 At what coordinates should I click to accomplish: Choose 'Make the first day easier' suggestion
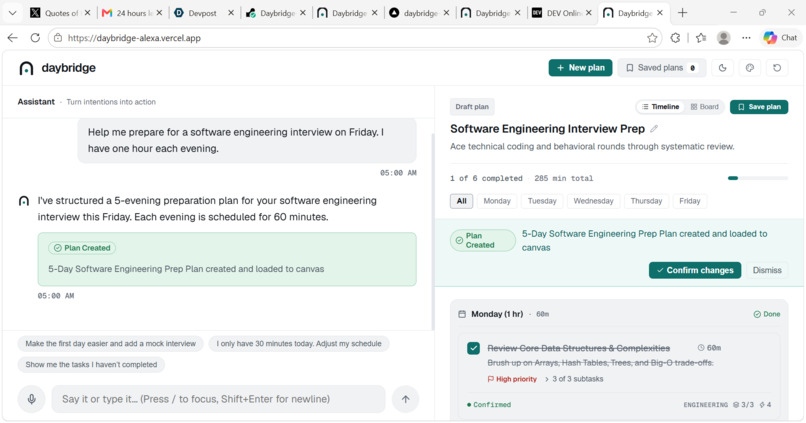coord(111,343)
